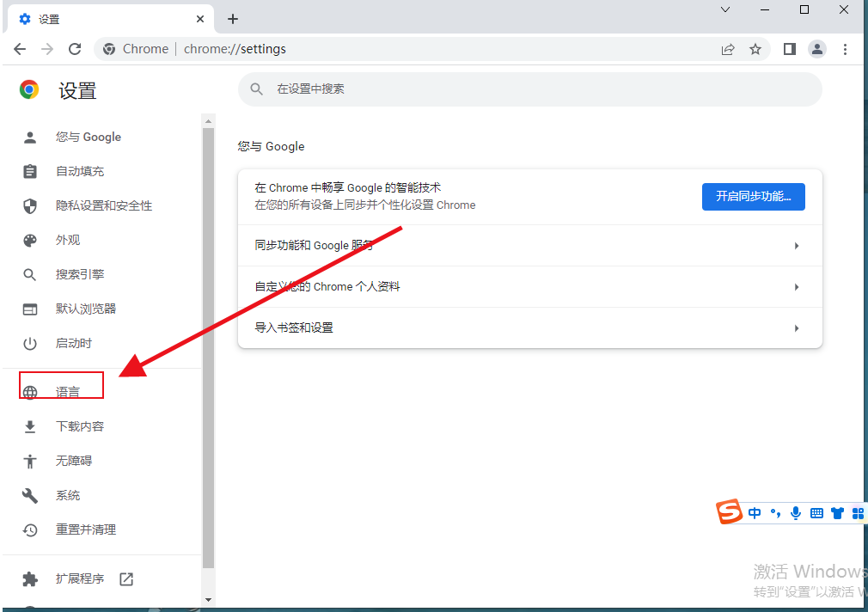The image size is (868, 612).
Task: Click the wrench icon for system
Action: [30, 495]
